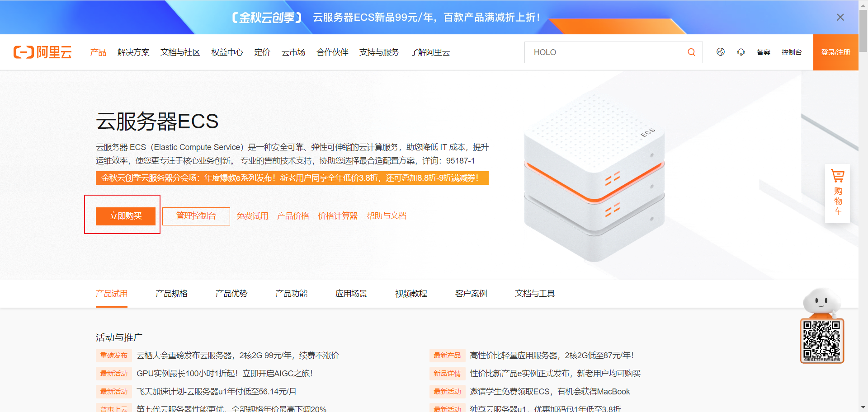Viewport: 868px width, 412px height.
Task: Click the robot assistant mascot icon
Action: (x=821, y=303)
